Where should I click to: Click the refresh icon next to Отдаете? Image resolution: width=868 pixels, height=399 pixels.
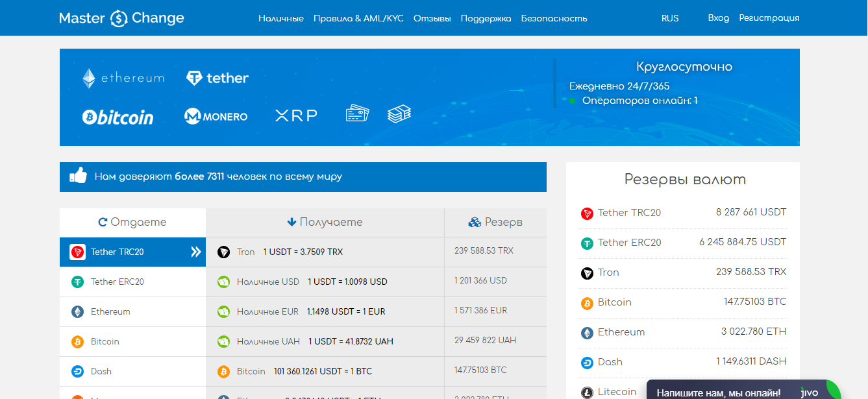(103, 222)
